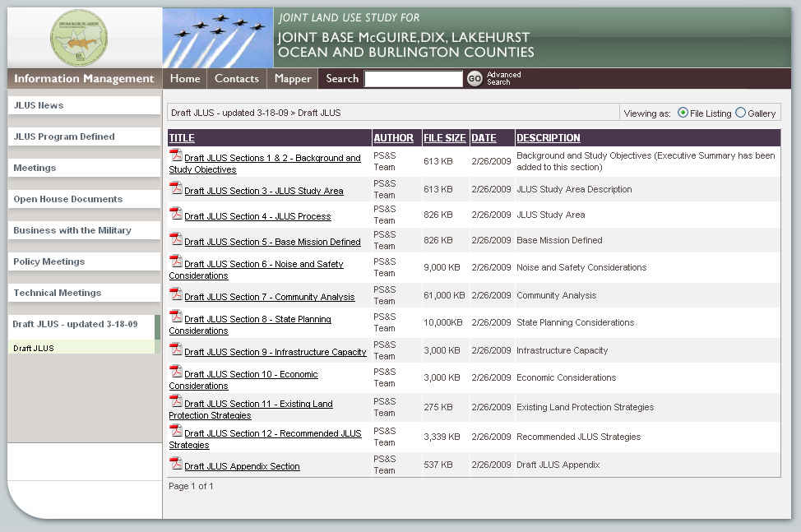Screen dimensions: 801x532
Task: Open Draft JLUS Section 7 - Community Analysis link
Action: click(269, 297)
